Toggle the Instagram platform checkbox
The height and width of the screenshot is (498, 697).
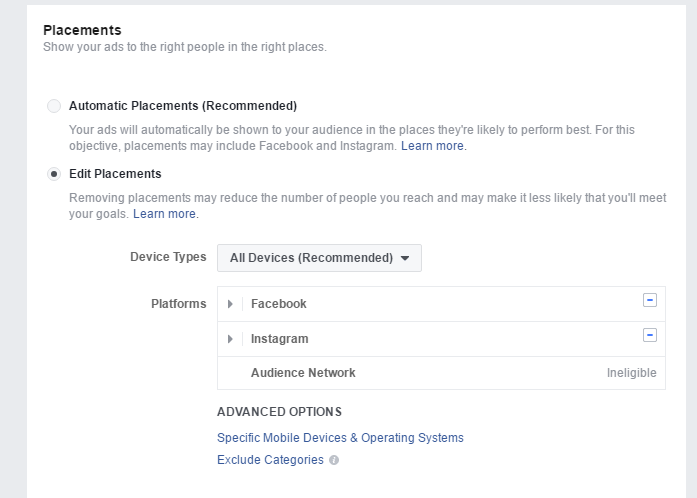(x=649, y=335)
